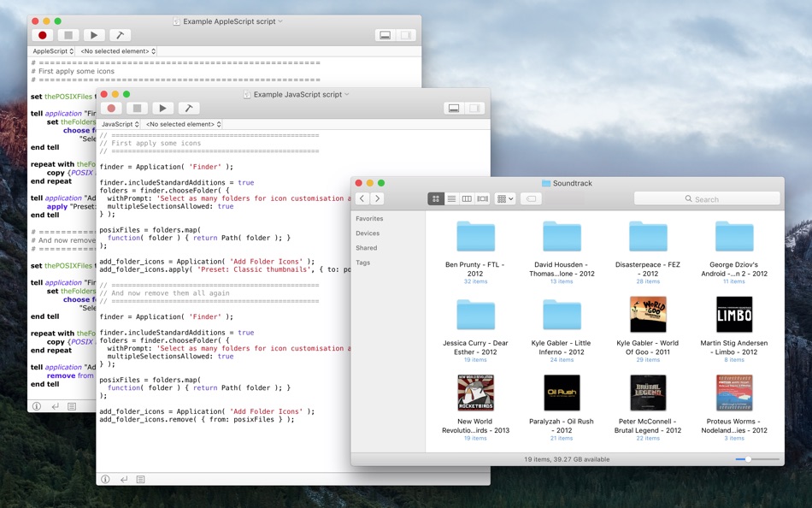Screen dimensions: 812x508
Task: Show log list in JavaScript window footer
Action: tap(141, 480)
